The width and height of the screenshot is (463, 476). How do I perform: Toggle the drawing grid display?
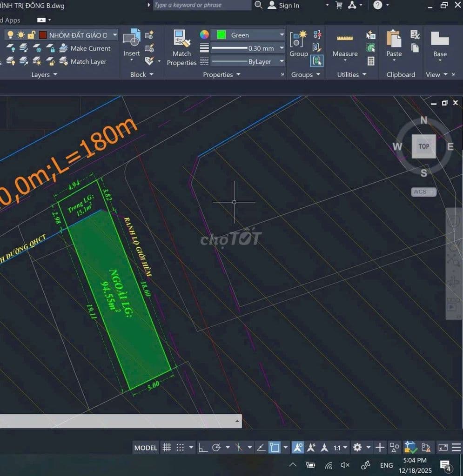click(167, 448)
